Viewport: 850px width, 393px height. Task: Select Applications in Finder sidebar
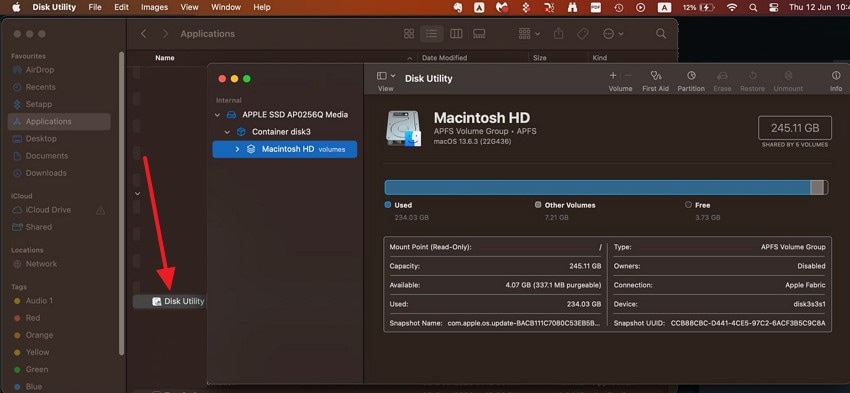(59, 121)
